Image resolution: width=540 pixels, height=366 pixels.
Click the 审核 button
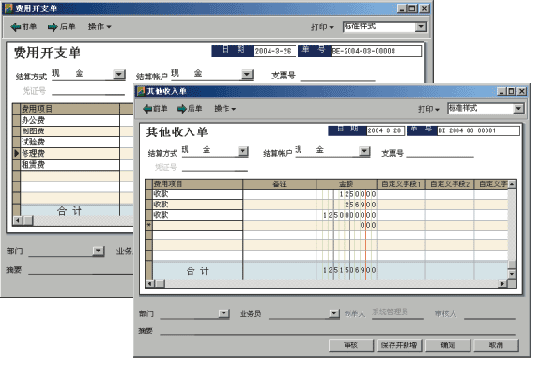pyautogui.click(x=351, y=345)
